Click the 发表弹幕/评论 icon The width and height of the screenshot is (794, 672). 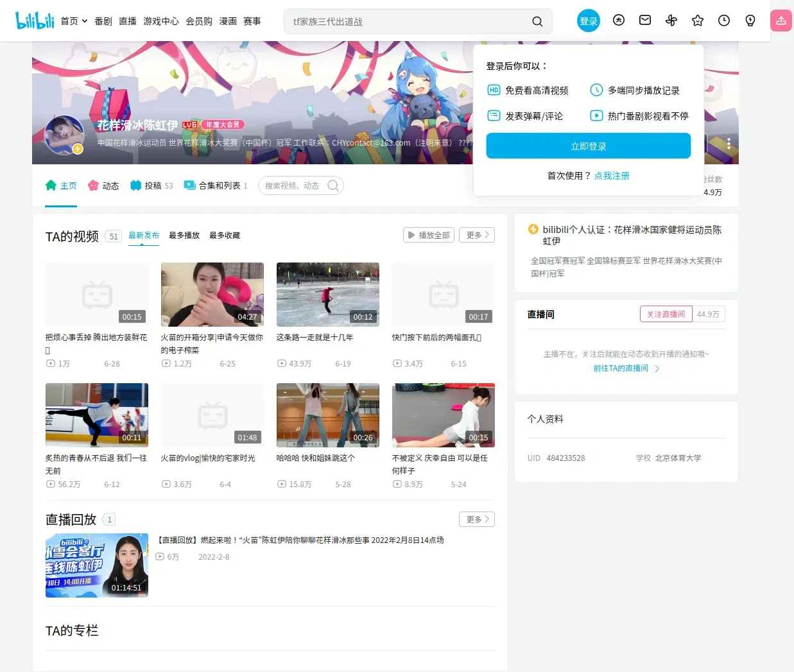tap(494, 116)
